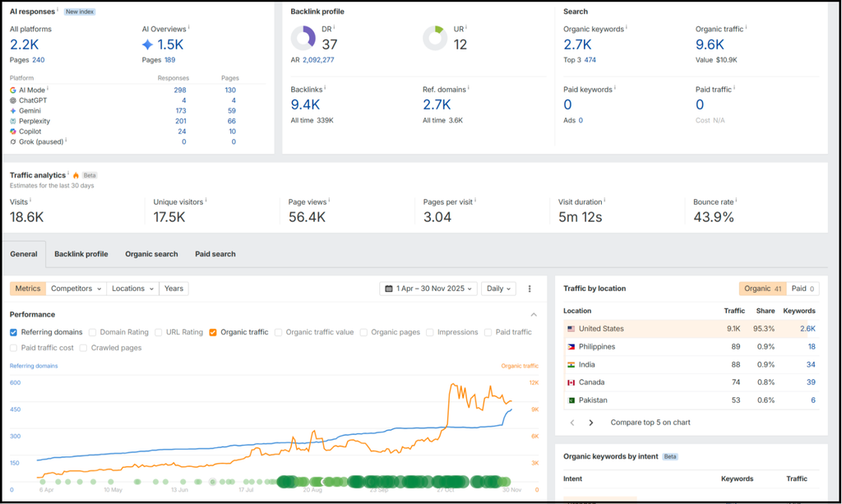This screenshot has height=504, width=842.
Task: Select the Organic traffic location toggle
Action: 762,289
